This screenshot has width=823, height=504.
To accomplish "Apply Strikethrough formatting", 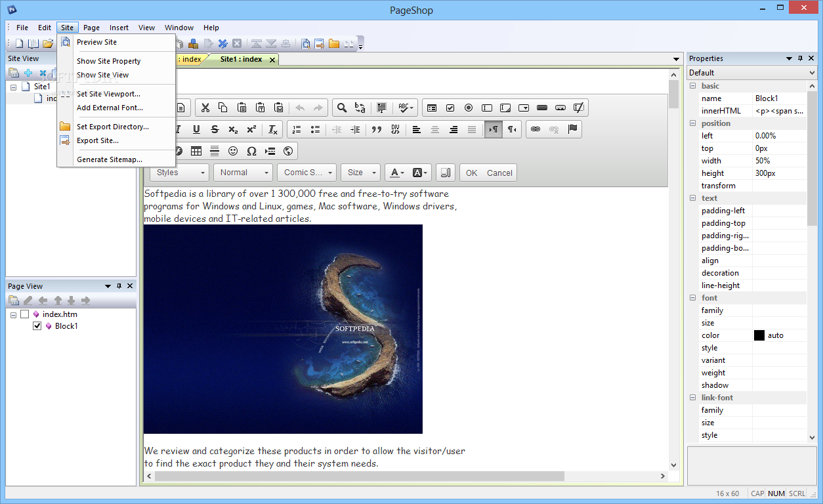I will pyautogui.click(x=215, y=129).
